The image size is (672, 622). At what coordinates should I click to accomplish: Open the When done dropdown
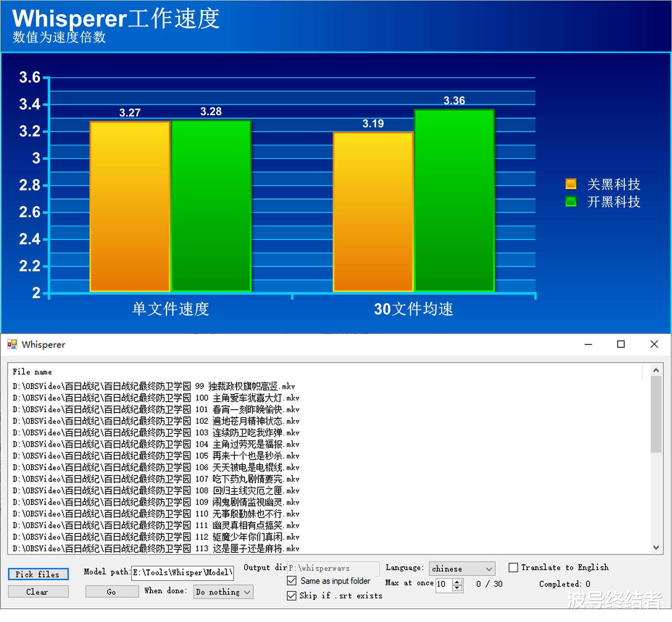pos(223,592)
